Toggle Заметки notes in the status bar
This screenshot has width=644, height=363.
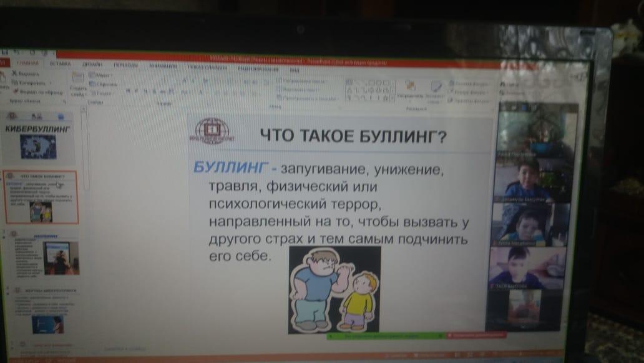pyautogui.click(x=396, y=355)
